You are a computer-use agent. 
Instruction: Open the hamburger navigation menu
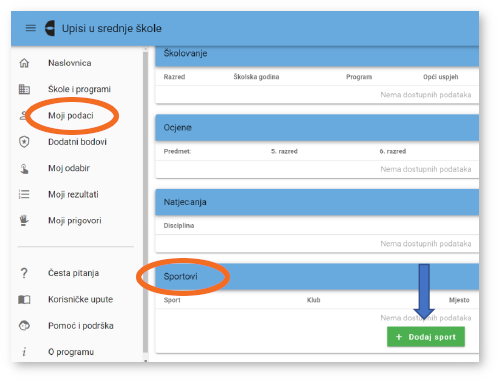[x=31, y=28]
